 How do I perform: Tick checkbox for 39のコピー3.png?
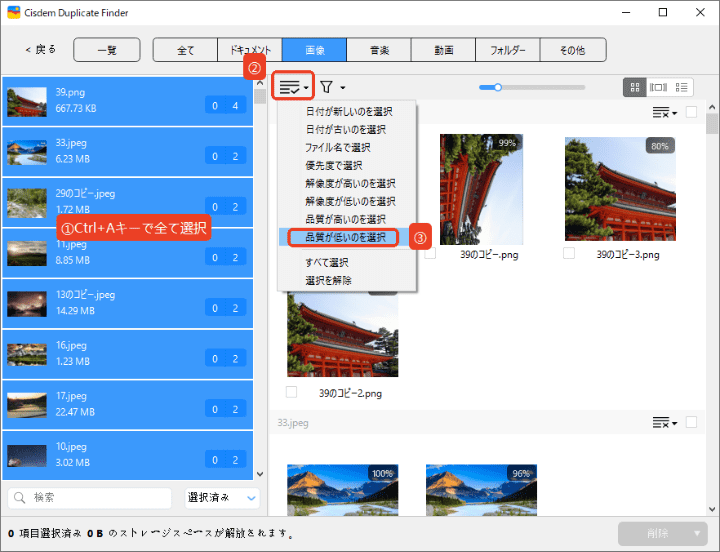tap(569, 253)
